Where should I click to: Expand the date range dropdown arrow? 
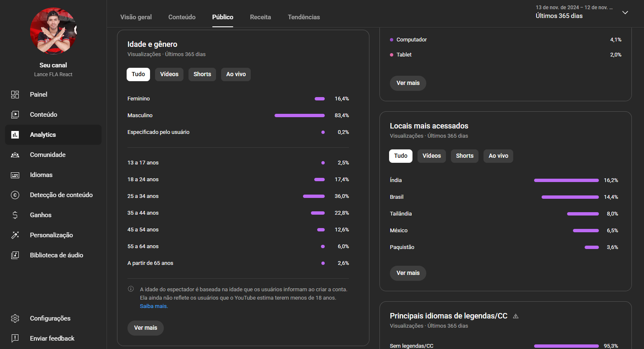click(x=625, y=13)
